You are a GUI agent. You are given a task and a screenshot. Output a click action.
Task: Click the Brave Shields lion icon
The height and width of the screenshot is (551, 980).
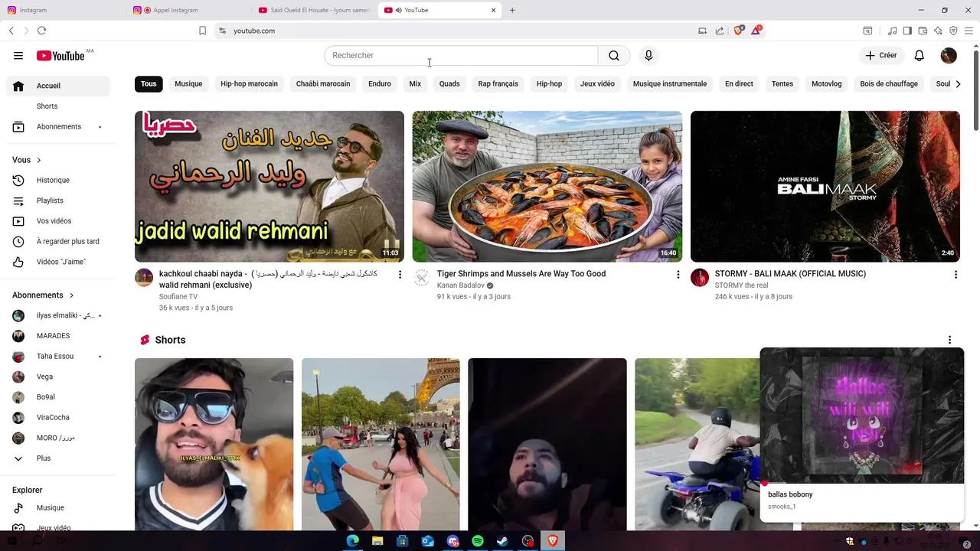click(738, 31)
